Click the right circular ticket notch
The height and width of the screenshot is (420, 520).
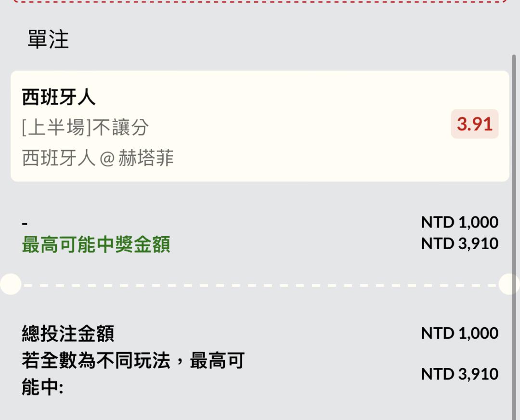point(509,284)
